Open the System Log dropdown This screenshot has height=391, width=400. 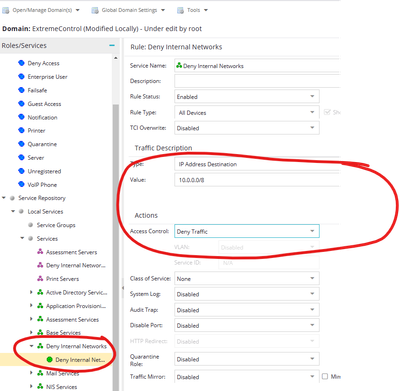(x=247, y=294)
